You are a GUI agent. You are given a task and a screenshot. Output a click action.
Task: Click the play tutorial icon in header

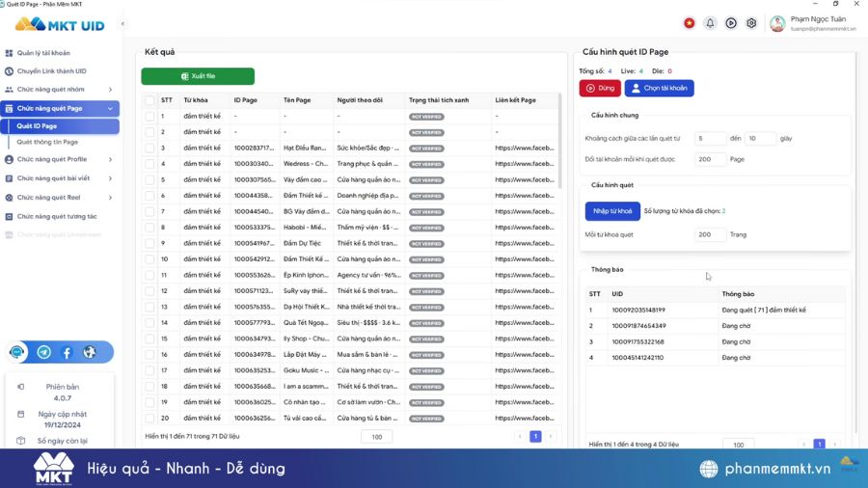731,23
